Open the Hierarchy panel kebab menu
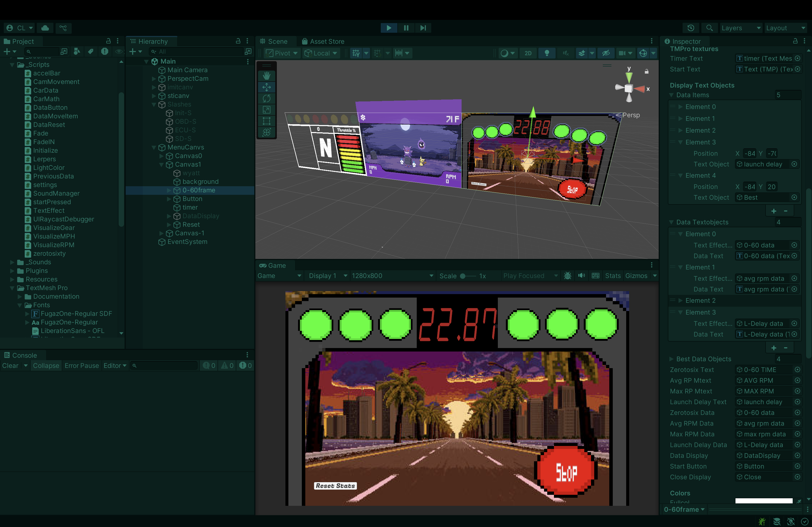This screenshot has width=812, height=527. [x=247, y=41]
